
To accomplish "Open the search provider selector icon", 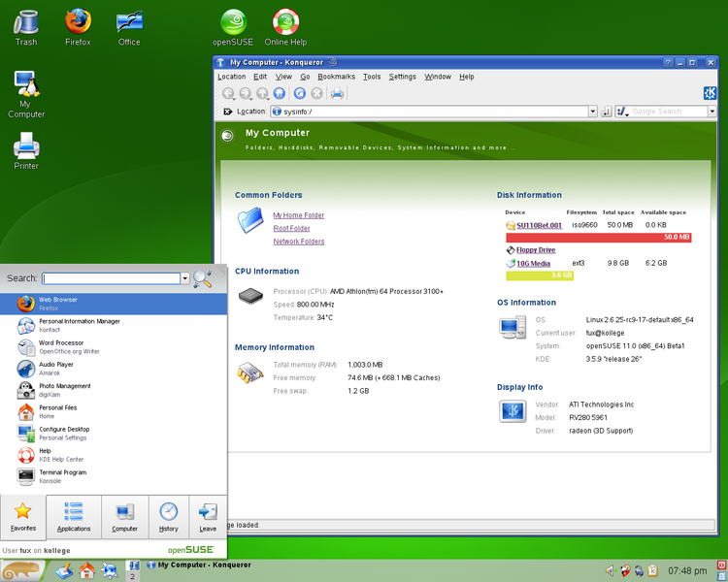I will pyautogui.click(x=622, y=112).
